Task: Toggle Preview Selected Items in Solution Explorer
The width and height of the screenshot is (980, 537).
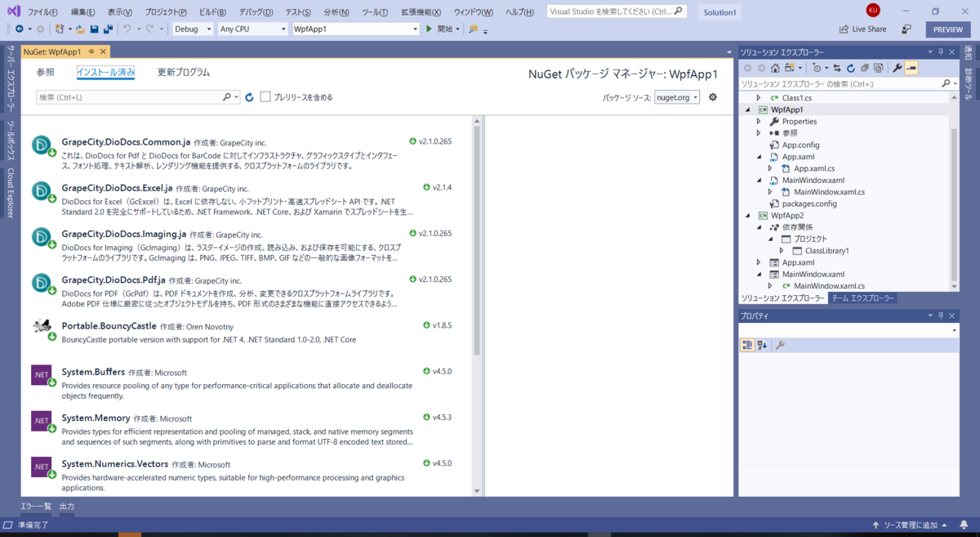Action: click(911, 68)
